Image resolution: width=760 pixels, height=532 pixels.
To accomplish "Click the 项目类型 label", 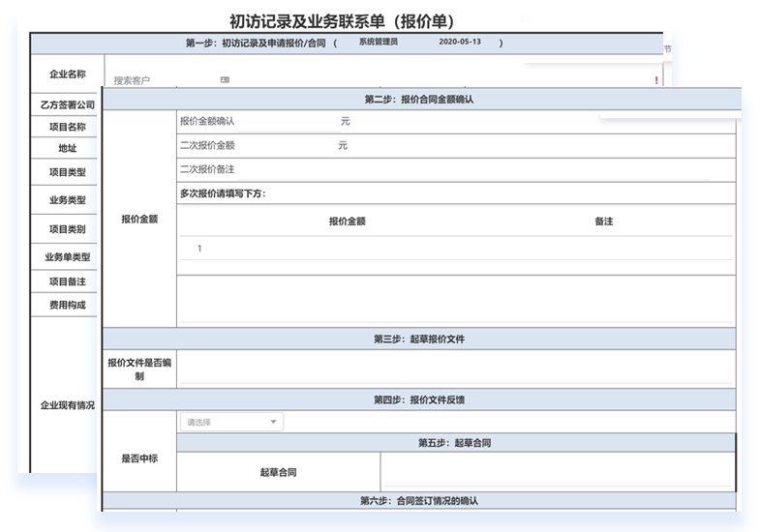I will click(68, 172).
